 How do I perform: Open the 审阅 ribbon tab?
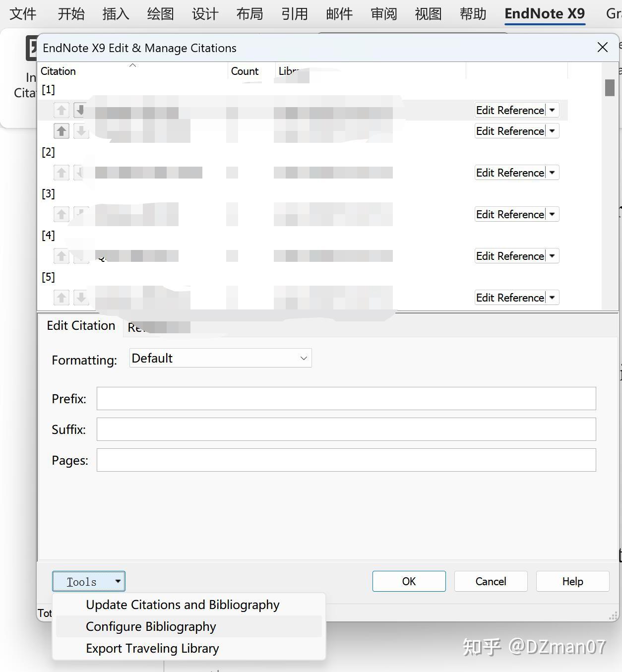point(384,13)
